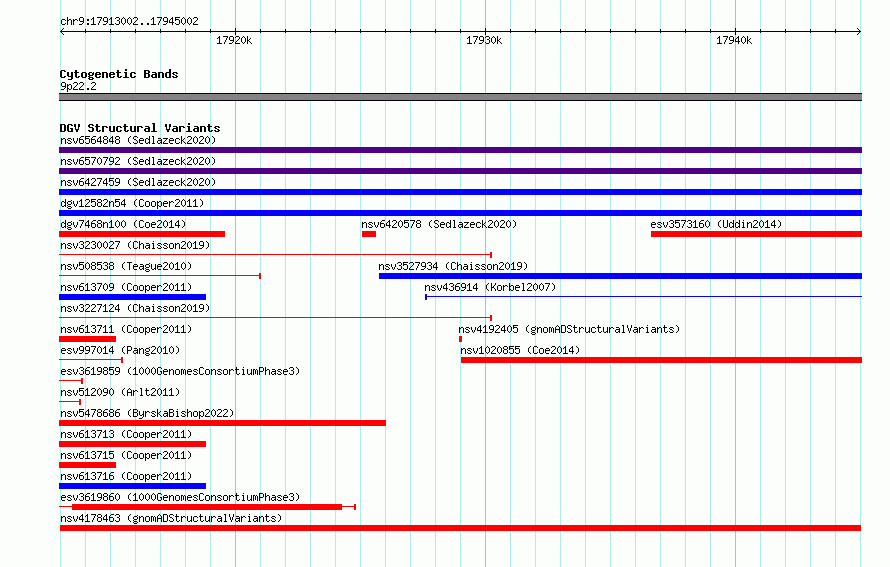Click the dgv12582n54 (Cooper2011) label
The image size is (890, 567).
(132, 203)
